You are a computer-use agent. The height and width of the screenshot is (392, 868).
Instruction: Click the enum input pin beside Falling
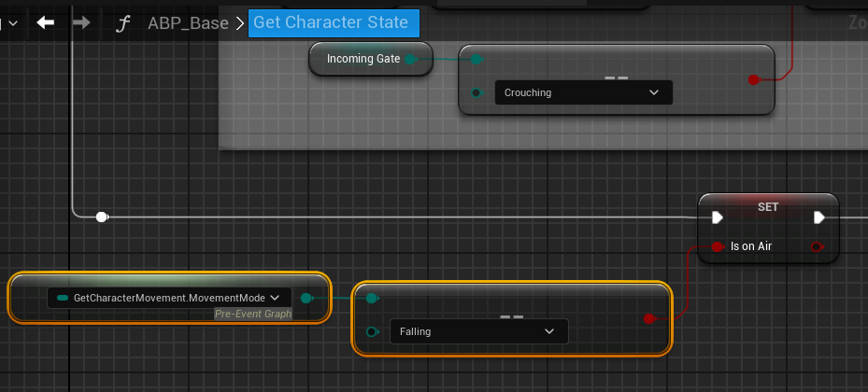pyautogui.click(x=373, y=331)
